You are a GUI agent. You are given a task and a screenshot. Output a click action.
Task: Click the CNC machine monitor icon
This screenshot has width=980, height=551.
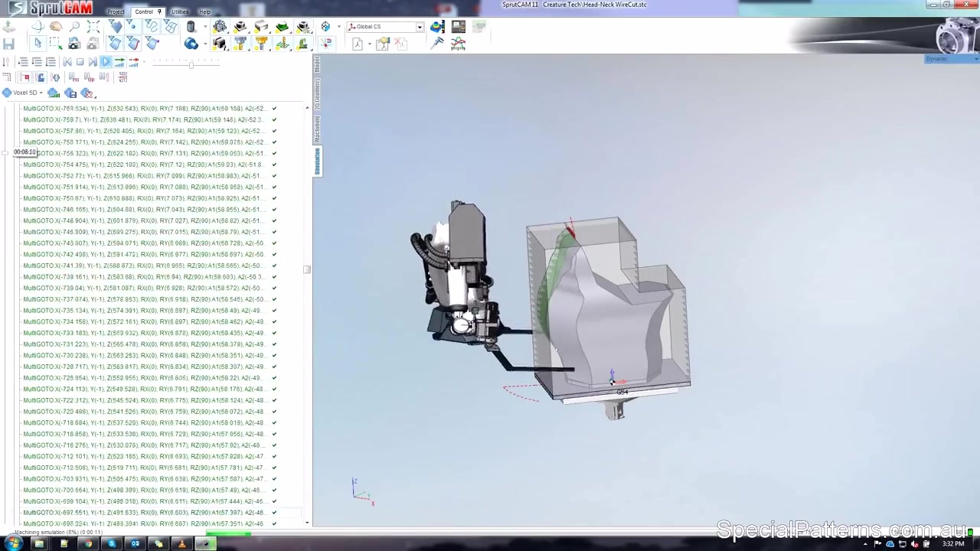459,27
